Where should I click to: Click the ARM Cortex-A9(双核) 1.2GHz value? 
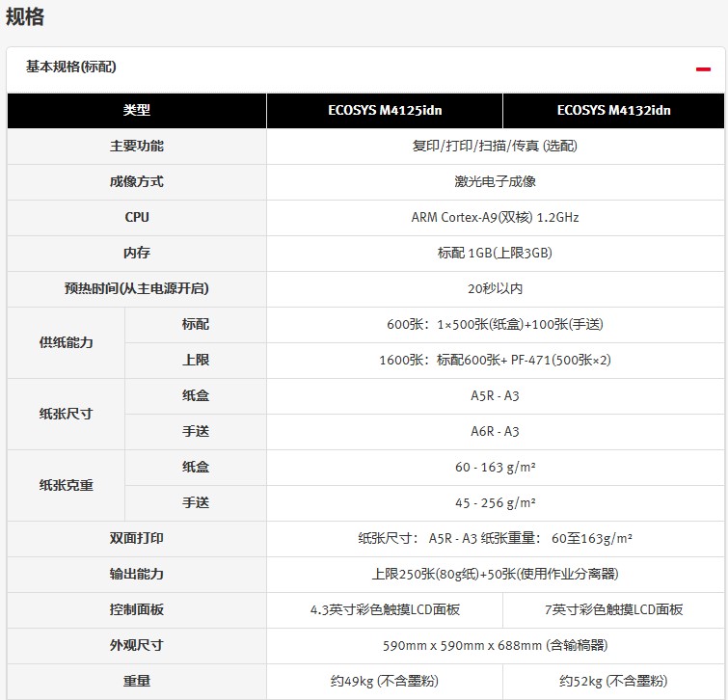pyautogui.click(x=495, y=217)
